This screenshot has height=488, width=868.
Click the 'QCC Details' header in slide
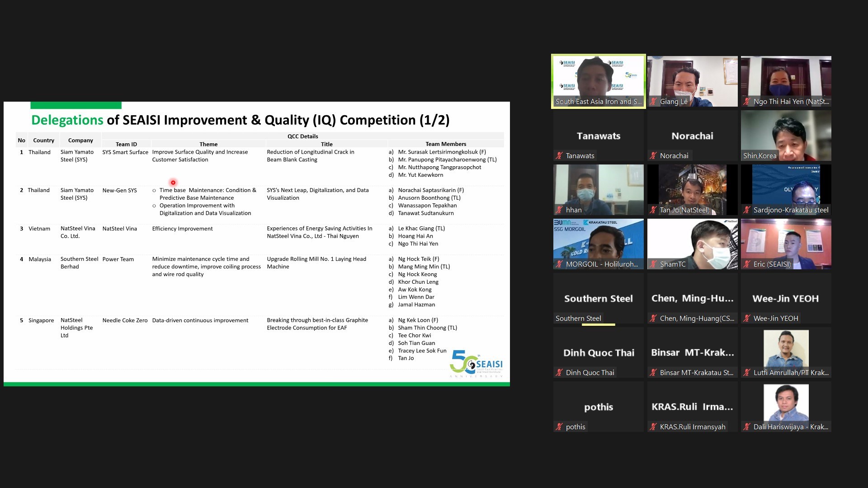(x=303, y=136)
